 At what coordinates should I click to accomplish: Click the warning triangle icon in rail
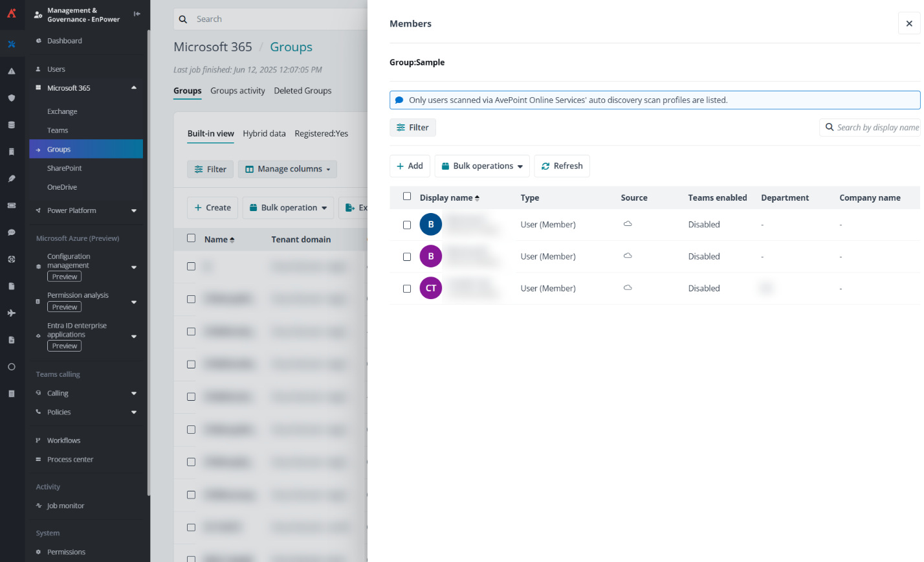click(x=12, y=71)
